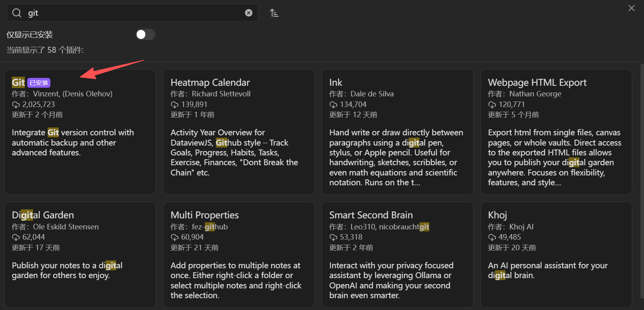Select the Ink plugin title
This screenshot has width=644, height=310.
[336, 83]
